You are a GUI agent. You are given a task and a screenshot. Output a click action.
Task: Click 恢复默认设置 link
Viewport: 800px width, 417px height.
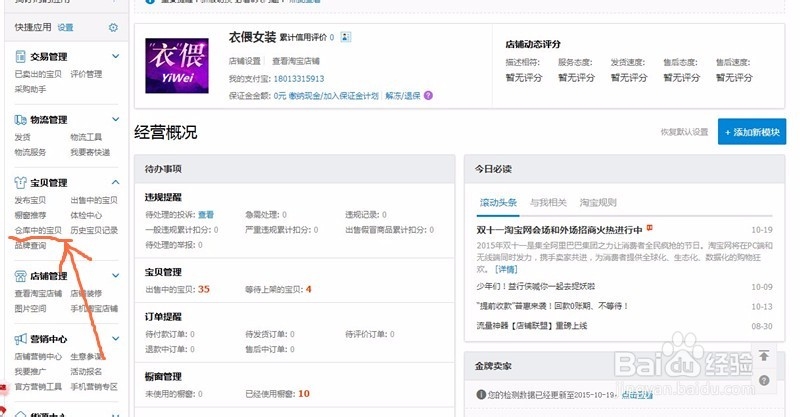pyautogui.click(x=684, y=132)
